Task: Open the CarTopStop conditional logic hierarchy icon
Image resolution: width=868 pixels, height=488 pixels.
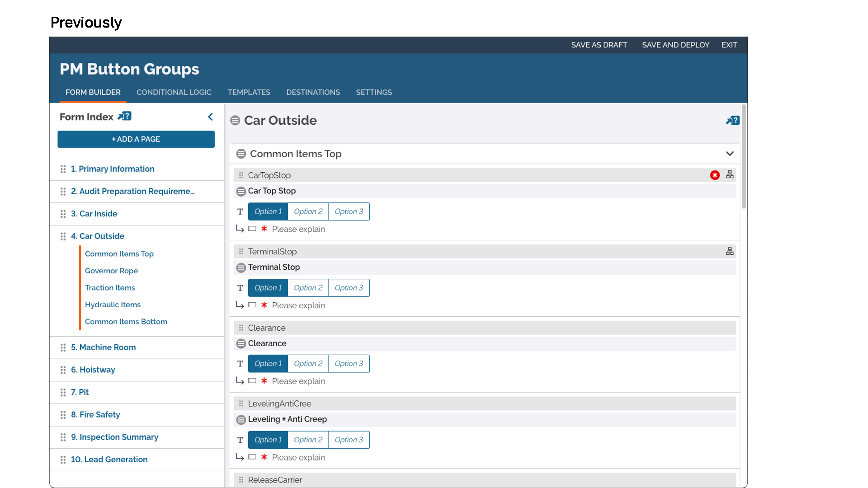Action: tap(730, 175)
